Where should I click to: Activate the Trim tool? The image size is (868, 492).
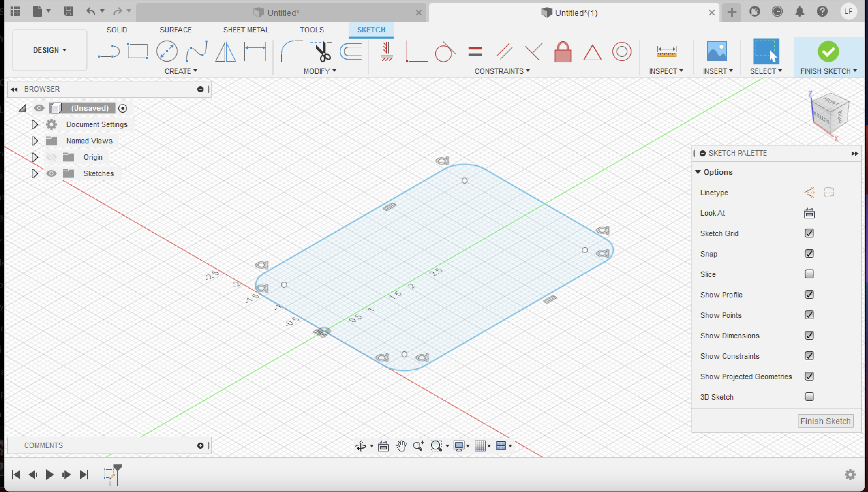(x=321, y=52)
